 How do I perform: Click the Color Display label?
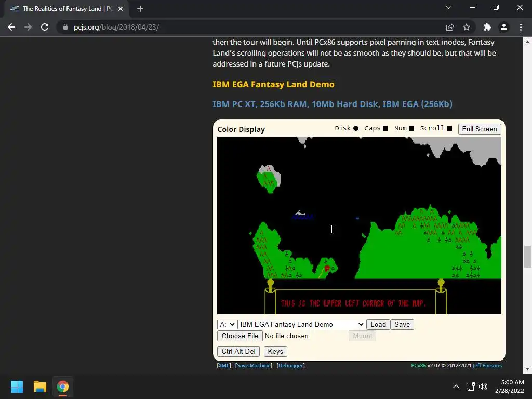(241, 129)
